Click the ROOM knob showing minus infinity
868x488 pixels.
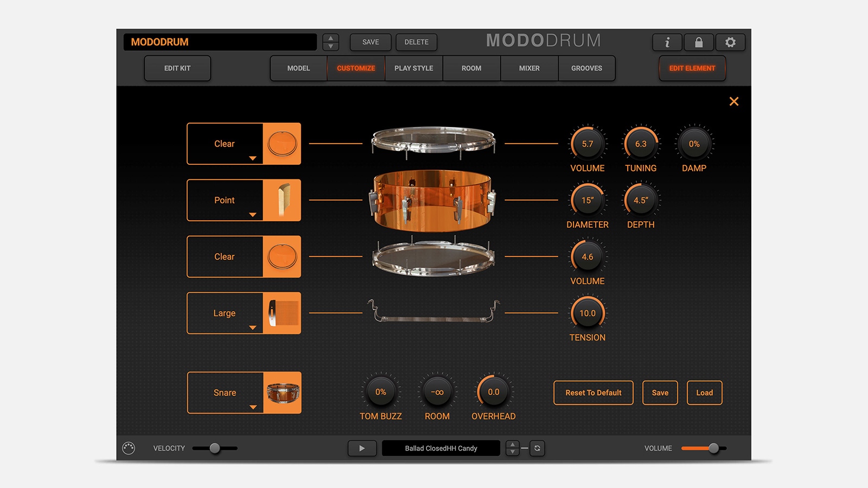437,391
